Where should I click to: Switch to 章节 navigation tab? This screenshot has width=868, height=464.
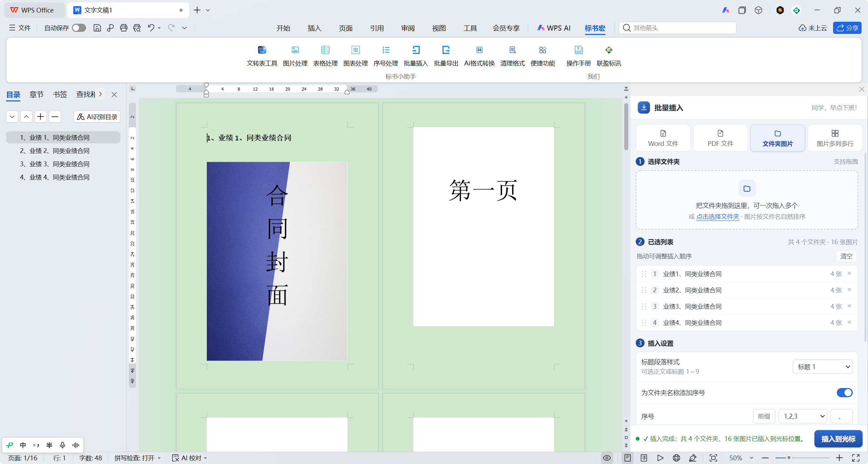pyautogui.click(x=36, y=94)
